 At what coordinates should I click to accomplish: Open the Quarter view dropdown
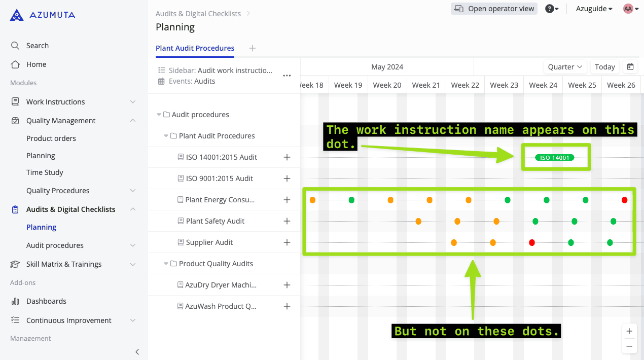pyautogui.click(x=565, y=67)
